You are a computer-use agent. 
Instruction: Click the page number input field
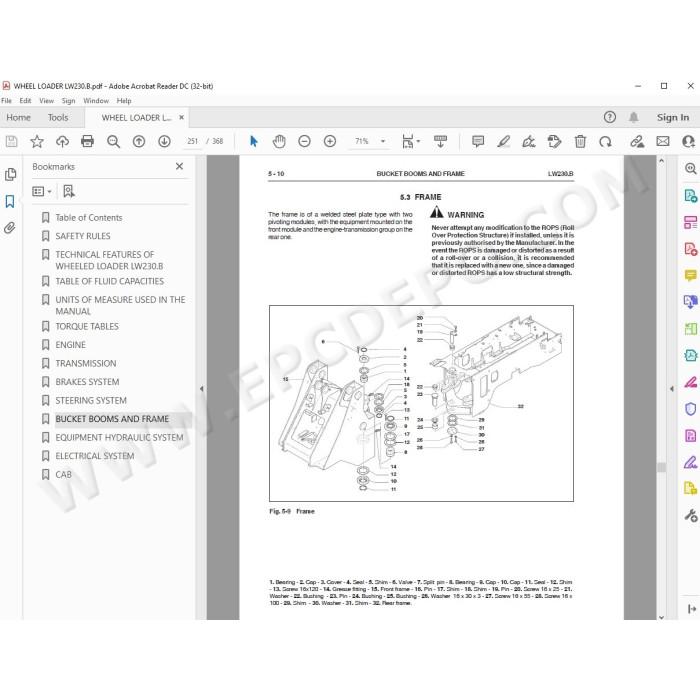192,142
